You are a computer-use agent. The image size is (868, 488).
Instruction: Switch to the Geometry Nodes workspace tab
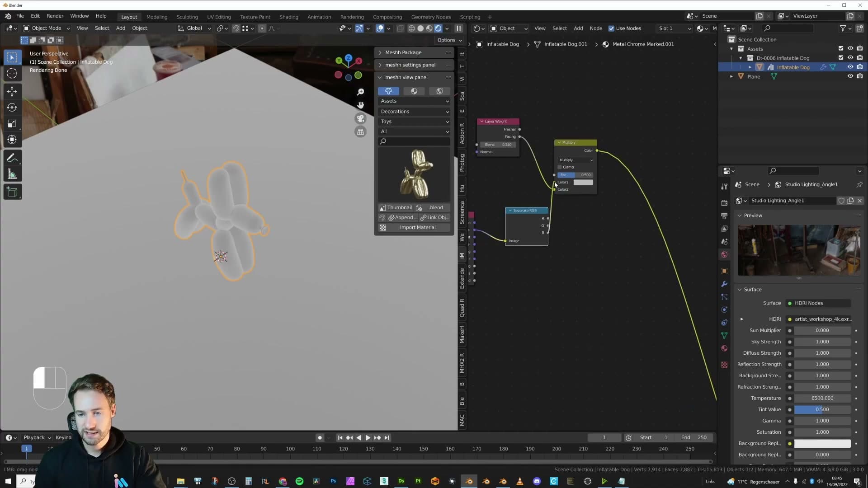[x=431, y=17]
